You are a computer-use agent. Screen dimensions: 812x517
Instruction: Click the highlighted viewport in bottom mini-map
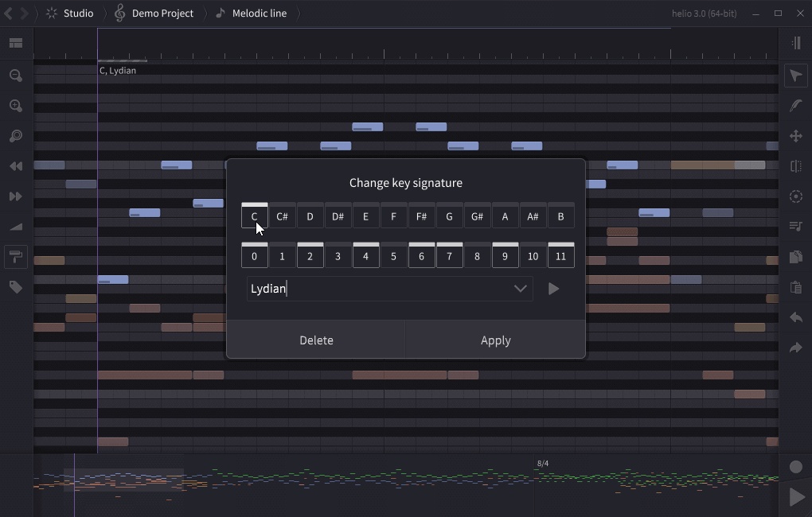[123, 480]
